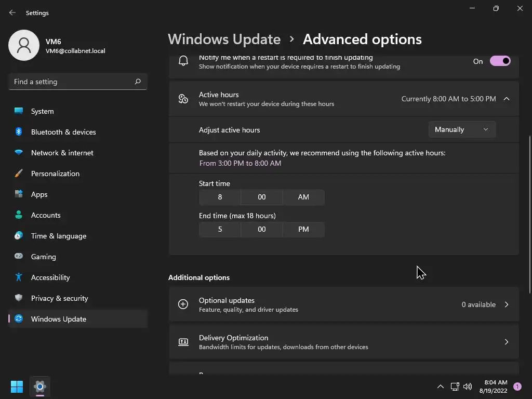532x399 pixels.
Task: Click the search magnifier icon
Action: [x=138, y=82]
